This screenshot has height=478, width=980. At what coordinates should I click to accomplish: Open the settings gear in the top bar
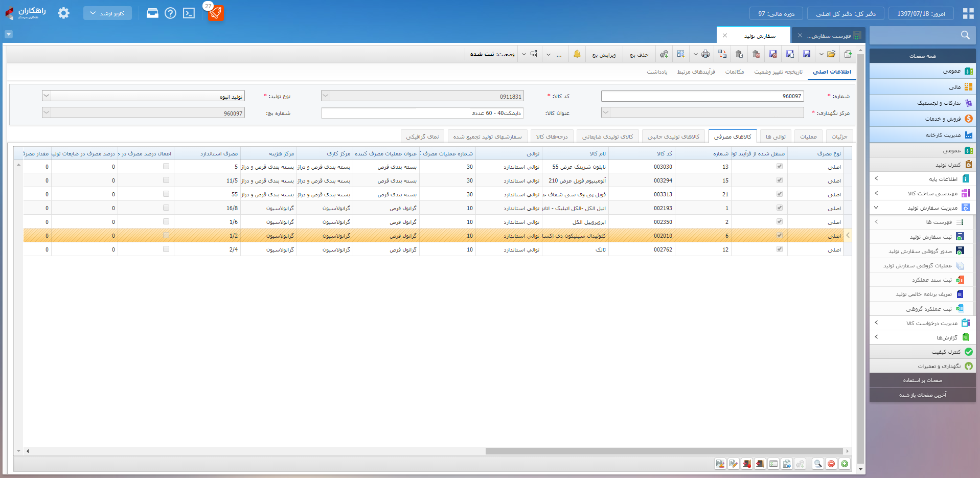pyautogui.click(x=63, y=13)
